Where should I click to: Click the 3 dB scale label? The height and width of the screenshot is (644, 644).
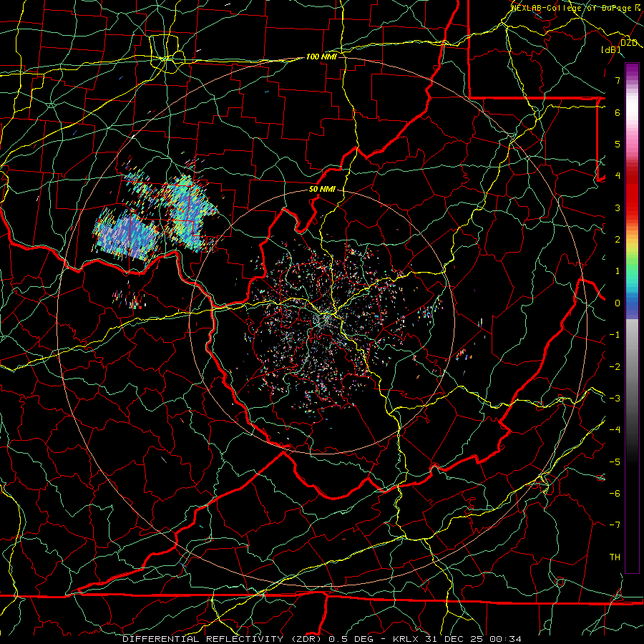click(x=618, y=208)
